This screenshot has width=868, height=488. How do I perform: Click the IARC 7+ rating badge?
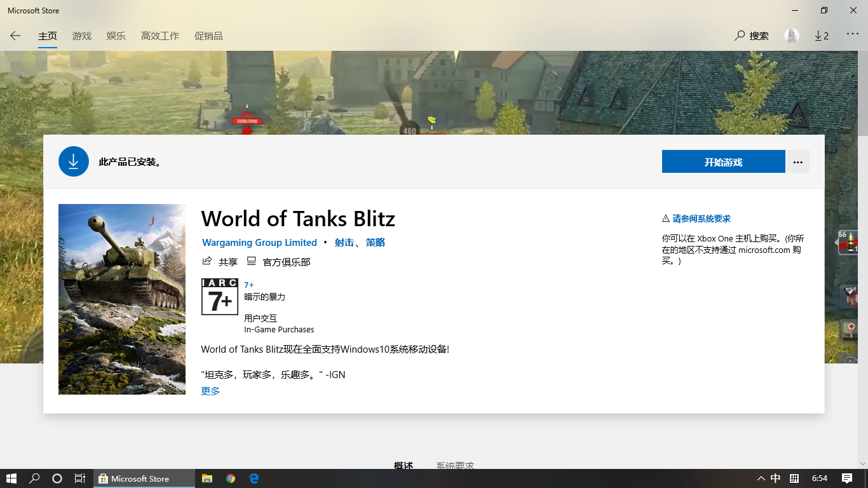coord(220,297)
